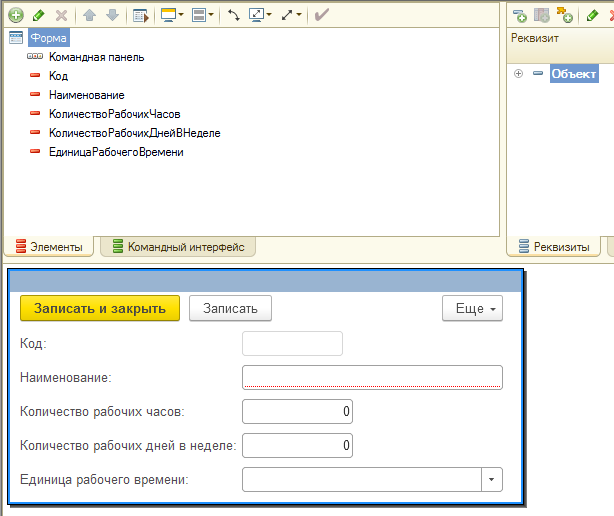
Task: Click the move element down arrow
Action: tap(111, 15)
